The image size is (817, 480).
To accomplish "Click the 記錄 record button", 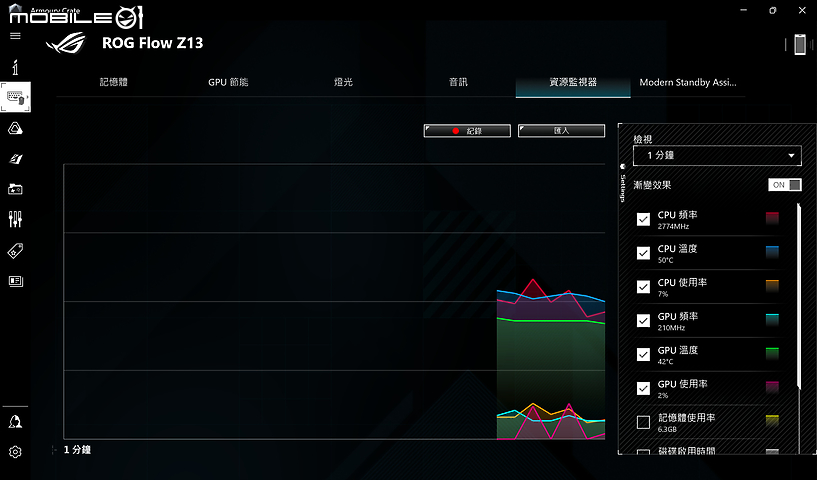I will 467,131.
